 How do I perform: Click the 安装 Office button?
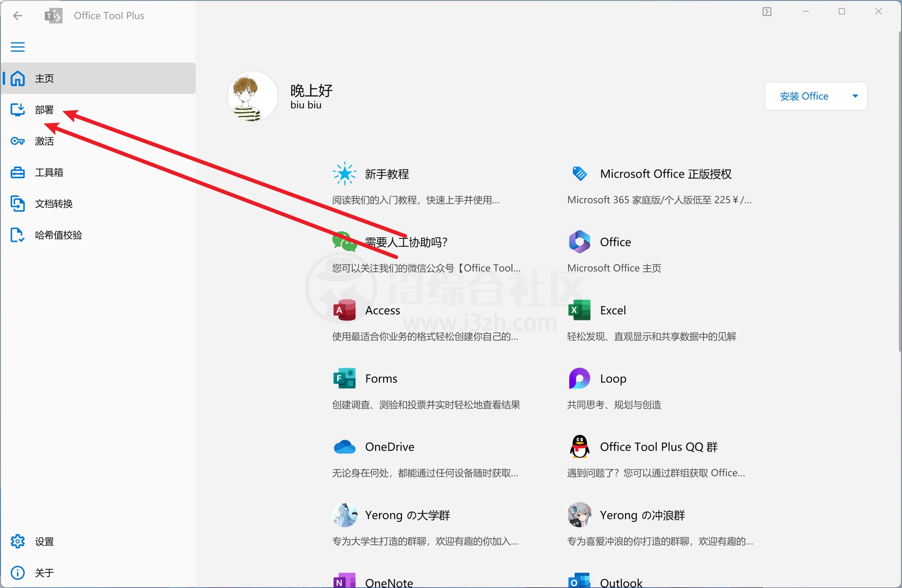pos(804,96)
